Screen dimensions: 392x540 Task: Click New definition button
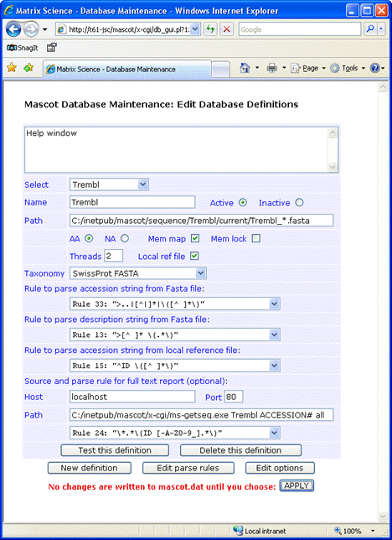[x=90, y=468]
